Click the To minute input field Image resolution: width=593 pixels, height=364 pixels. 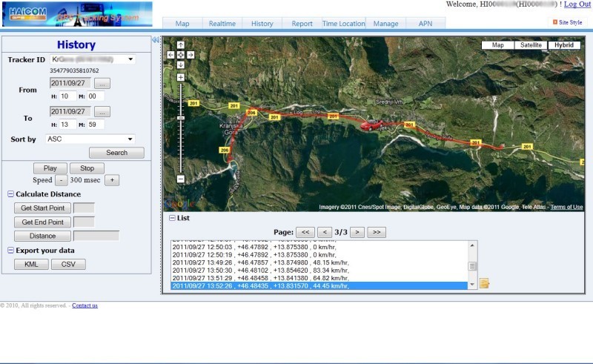(x=96, y=125)
